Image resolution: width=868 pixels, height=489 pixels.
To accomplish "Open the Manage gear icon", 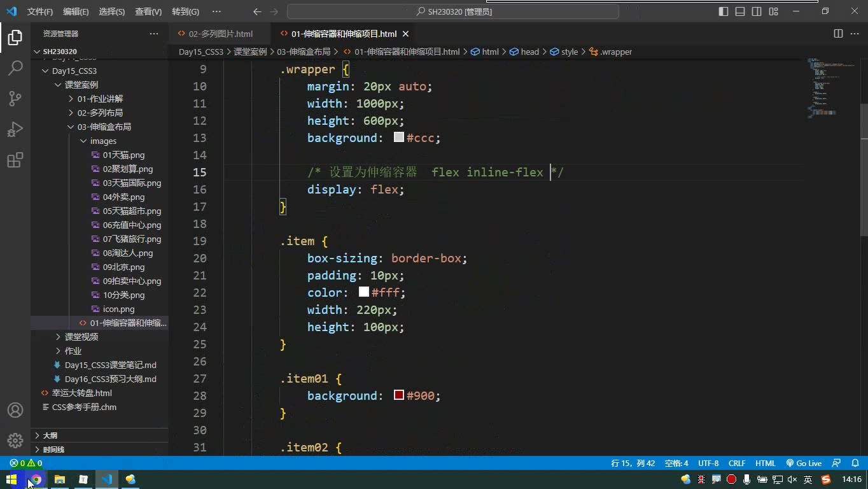I will click(15, 440).
